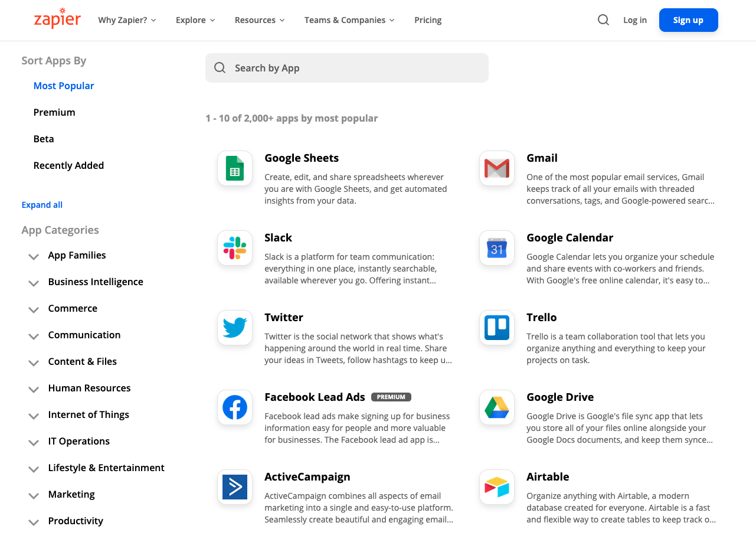This screenshot has height=539, width=756.
Task: Click the PREMIUM badge next to Facebook Lead Ads
Action: click(x=391, y=397)
